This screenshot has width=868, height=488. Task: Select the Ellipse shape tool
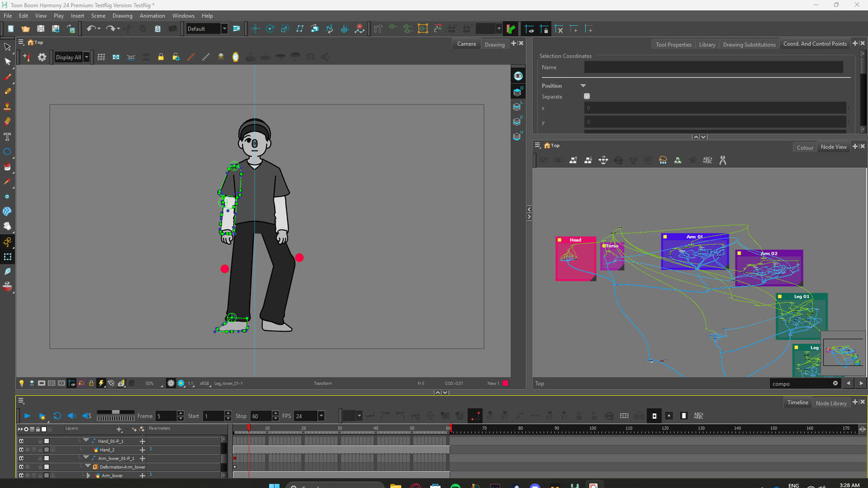pyautogui.click(x=7, y=151)
